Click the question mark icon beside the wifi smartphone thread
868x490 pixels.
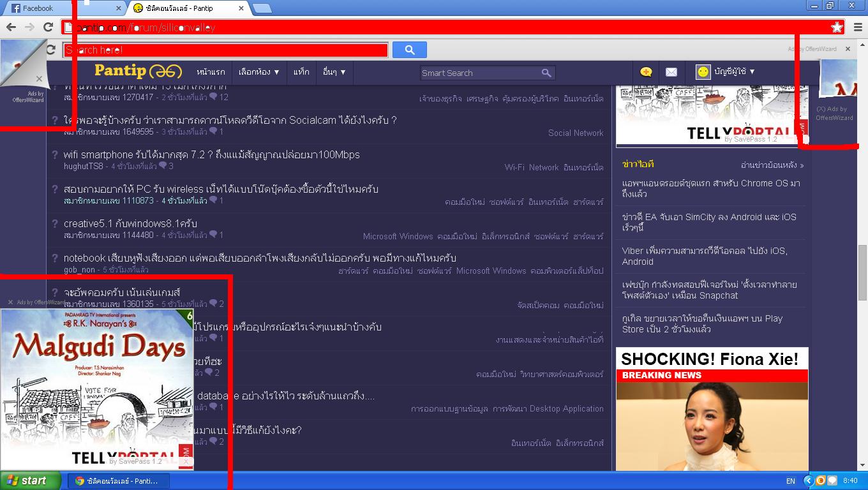pyautogui.click(x=55, y=155)
